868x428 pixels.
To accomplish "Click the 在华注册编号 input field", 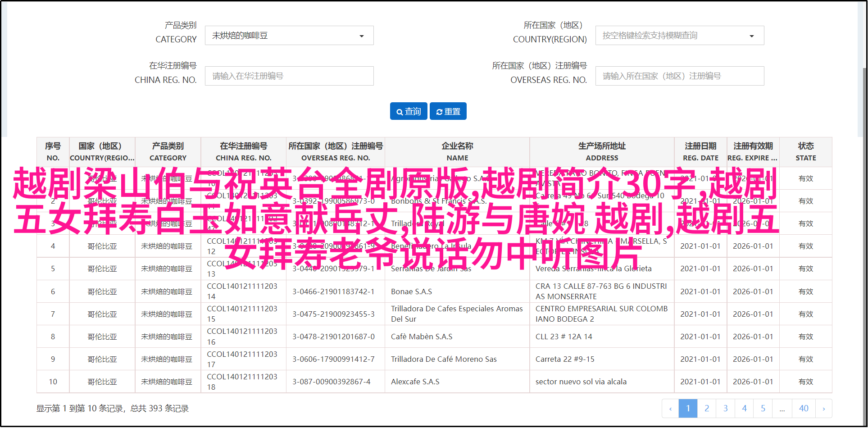I will coord(289,76).
